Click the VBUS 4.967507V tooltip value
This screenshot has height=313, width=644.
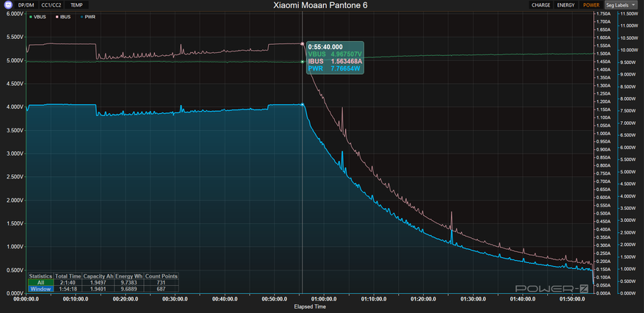(x=335, y=54)
